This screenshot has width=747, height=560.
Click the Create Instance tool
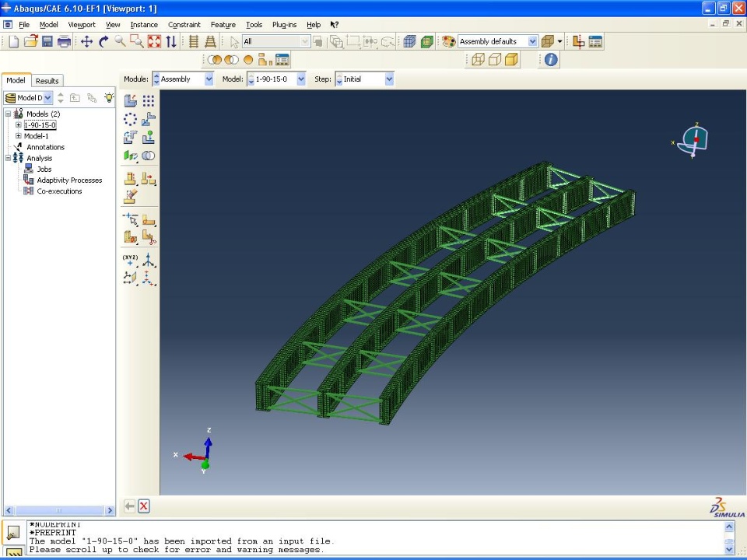pos(131,100)
